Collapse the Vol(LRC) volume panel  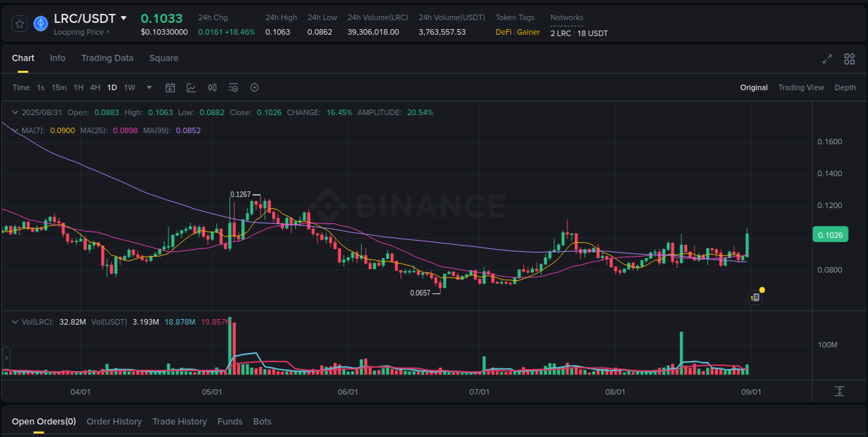[15, 321]
